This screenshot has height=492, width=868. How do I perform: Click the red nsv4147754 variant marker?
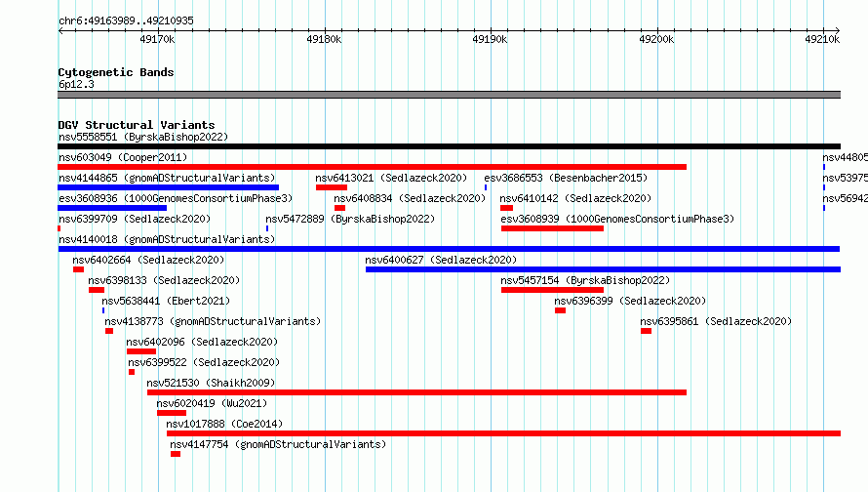(176, 454)
